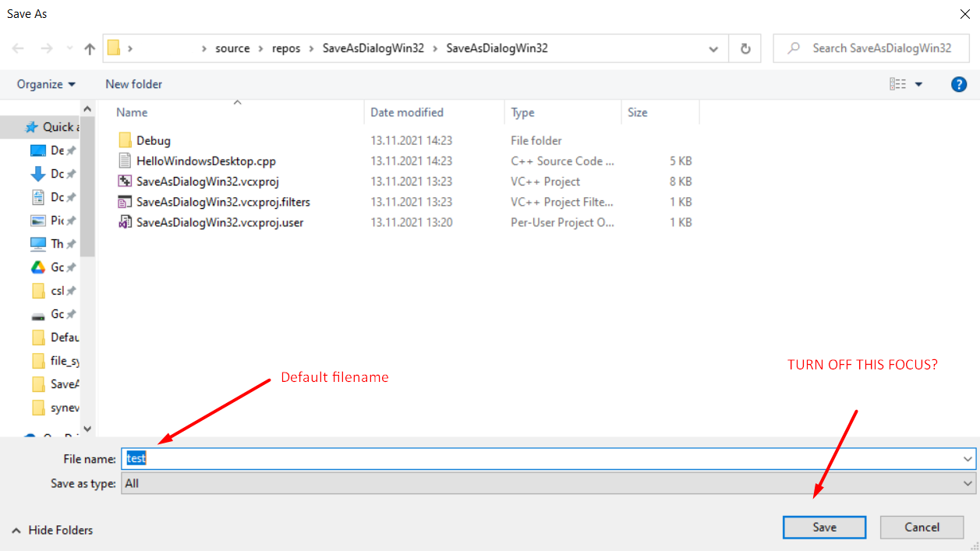The image size is (980, 551).
Task: Open Desktop monitor icon in sidebar
Action: [x=38, y=150]
